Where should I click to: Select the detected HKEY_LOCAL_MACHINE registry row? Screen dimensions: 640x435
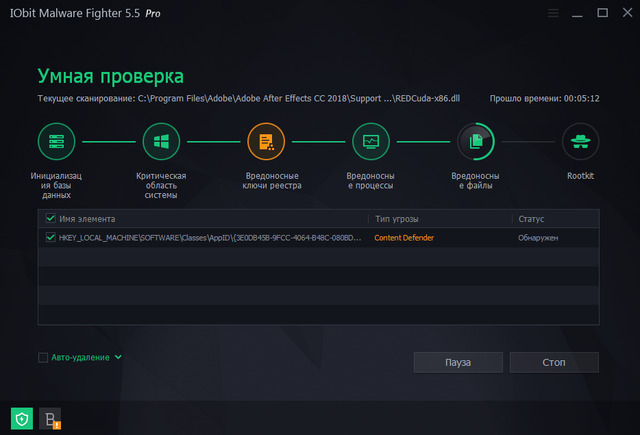coord(210,238)
